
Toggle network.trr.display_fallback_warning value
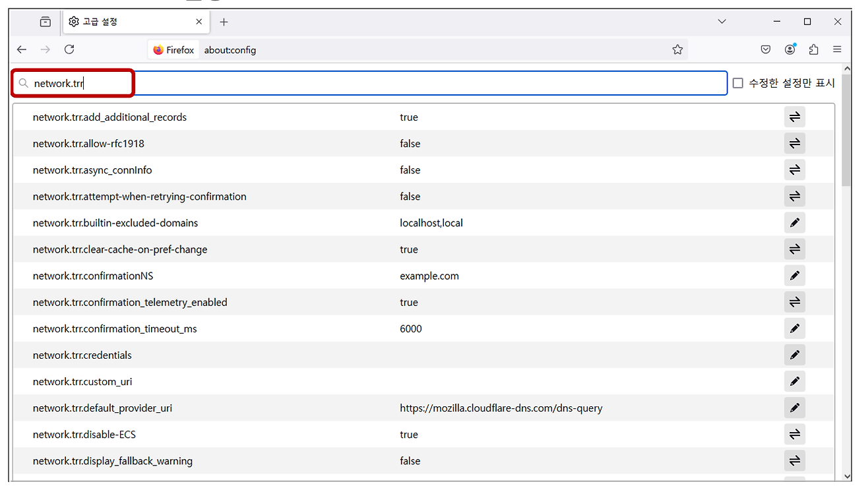click(795, 460)
